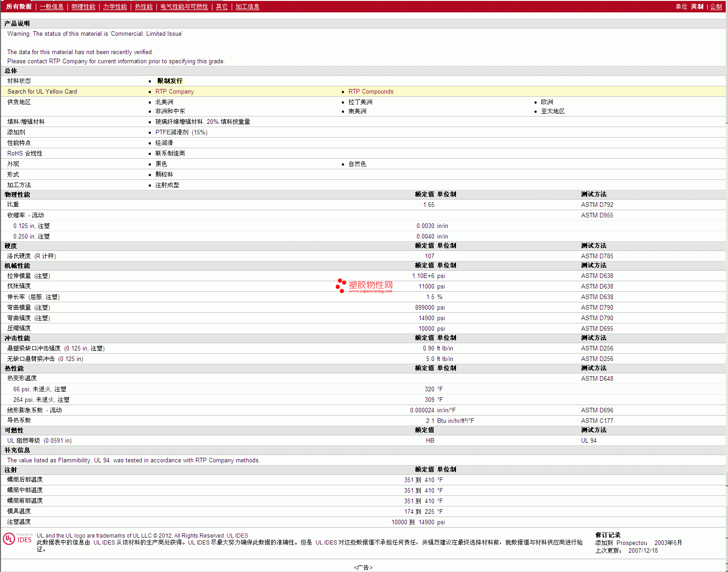Show the 电气性能与可燃性 tab
Viewport: 728px width, 572px height.
pos(184,6)
